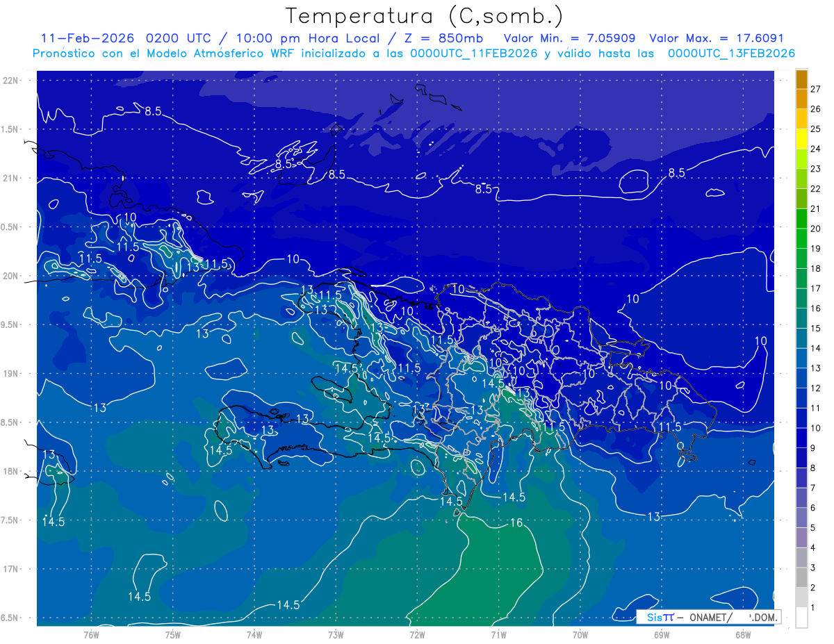The height and width of the screenshot is (644, 834).
Task: Click the "ONAMET/" credit text
Action: pyautogui.click(x=710, y=617)
